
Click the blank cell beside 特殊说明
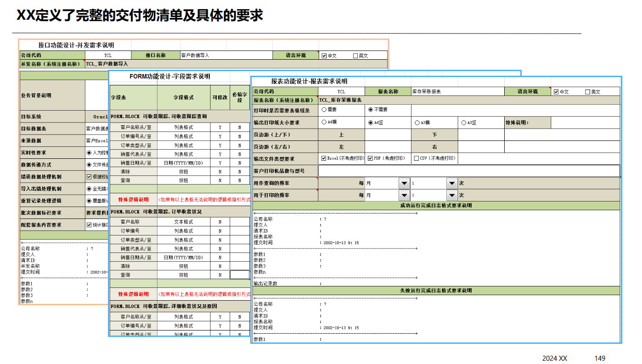click(x=586, y=123)
